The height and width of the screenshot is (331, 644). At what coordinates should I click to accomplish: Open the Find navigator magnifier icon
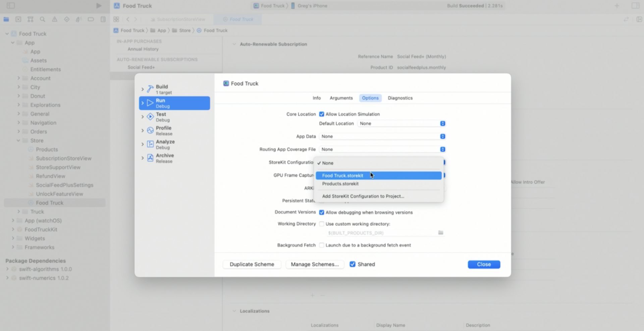(x=43, y=19)
